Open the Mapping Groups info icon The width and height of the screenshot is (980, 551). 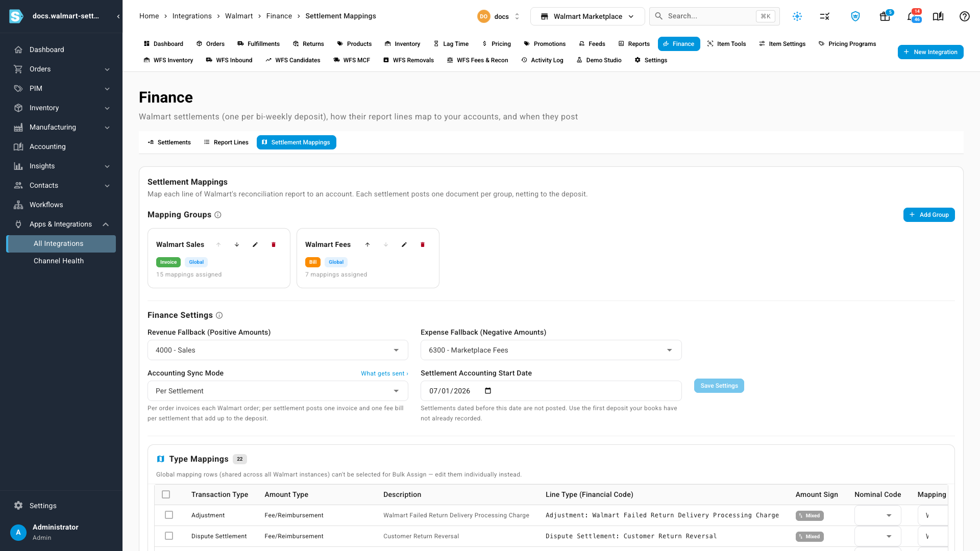point(218,215)
